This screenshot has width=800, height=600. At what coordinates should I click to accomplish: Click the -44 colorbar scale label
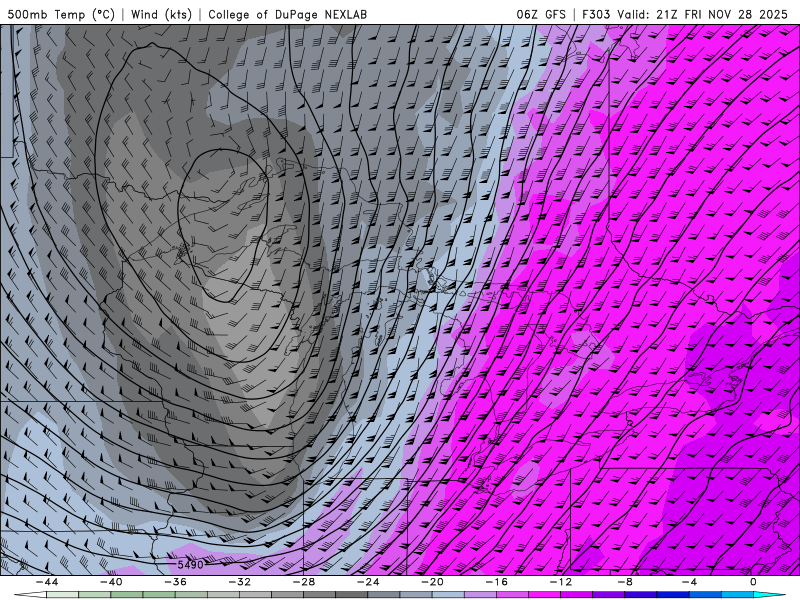[46, 582]
